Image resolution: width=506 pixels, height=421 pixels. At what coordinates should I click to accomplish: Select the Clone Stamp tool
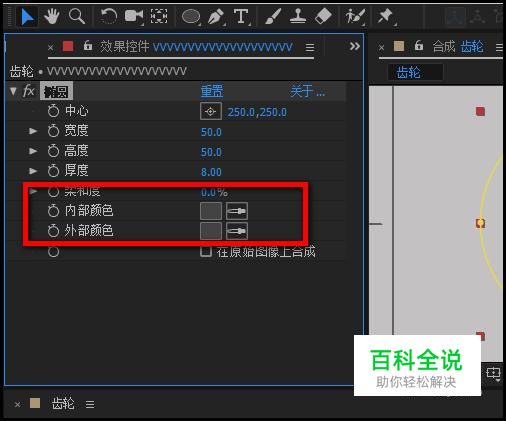coord(298,16)
